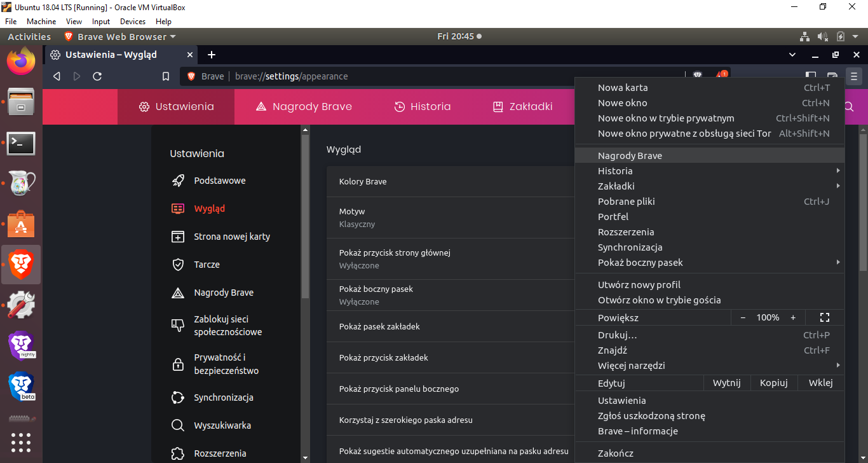Click the settings sidebar vertical scrollbar
Screen dimensions: 868x463
tap(305, 216)
